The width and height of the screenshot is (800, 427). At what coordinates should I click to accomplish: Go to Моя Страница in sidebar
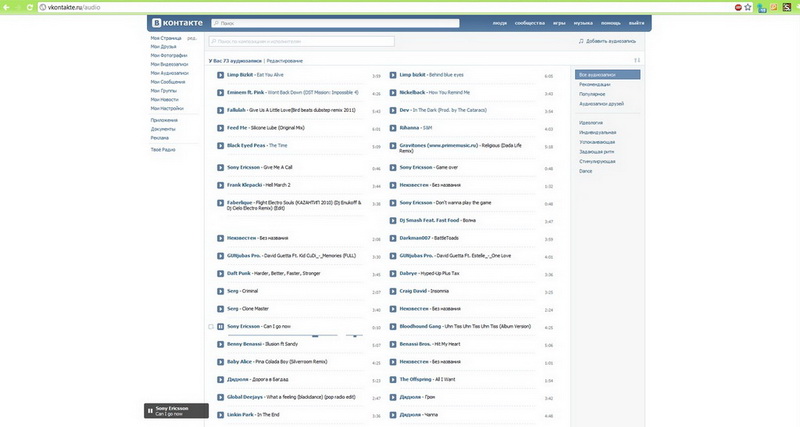166,38
